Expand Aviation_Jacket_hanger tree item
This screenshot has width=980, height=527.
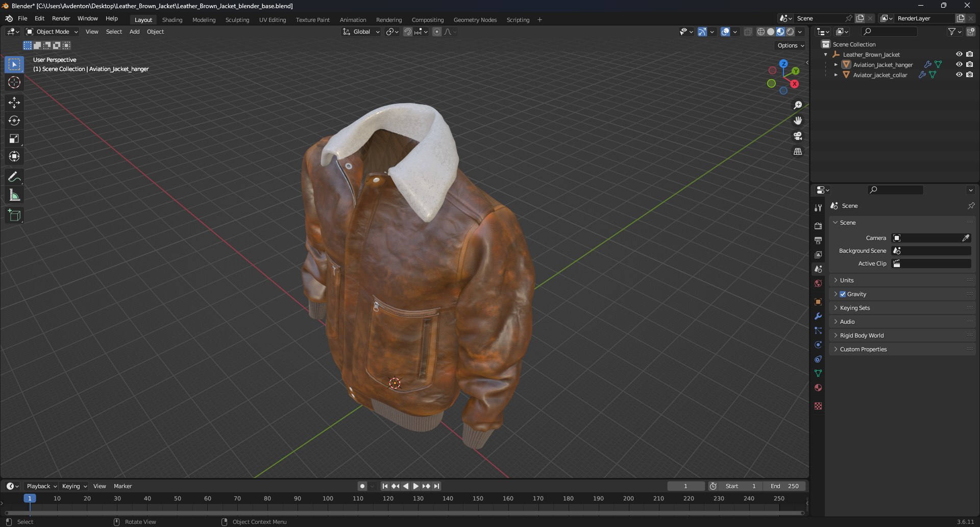tap(836, 65)
